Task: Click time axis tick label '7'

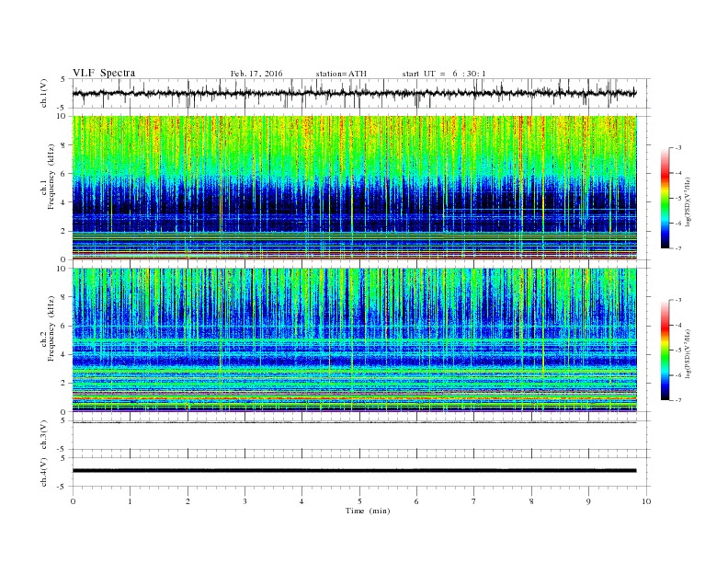Action: coord(473,501)
